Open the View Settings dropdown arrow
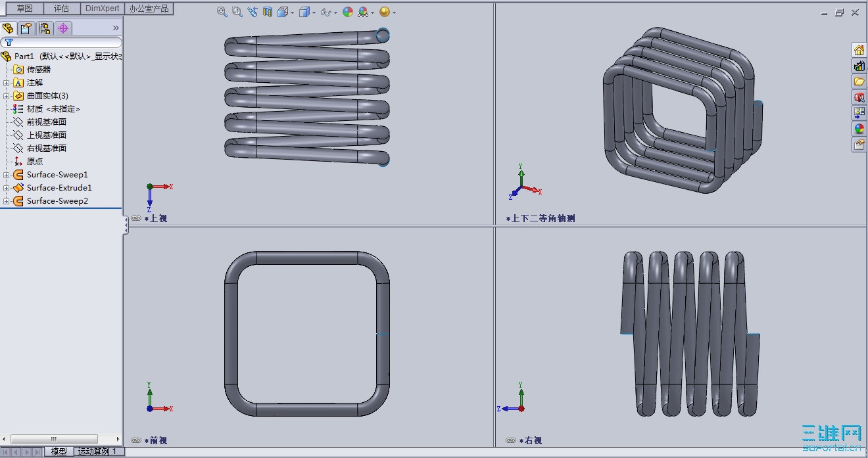The image size is (868, 458). point(394,12)
